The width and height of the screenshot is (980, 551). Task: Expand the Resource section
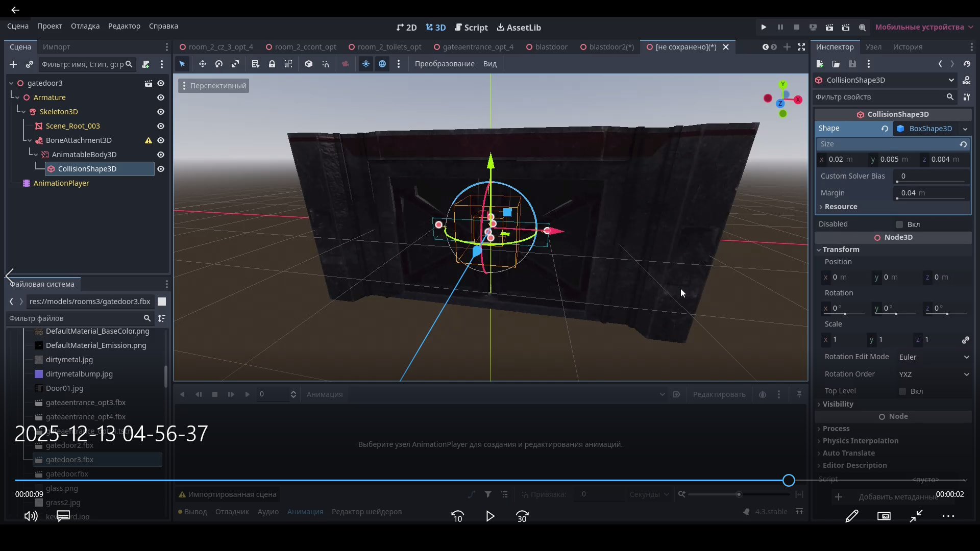point(841,207)
